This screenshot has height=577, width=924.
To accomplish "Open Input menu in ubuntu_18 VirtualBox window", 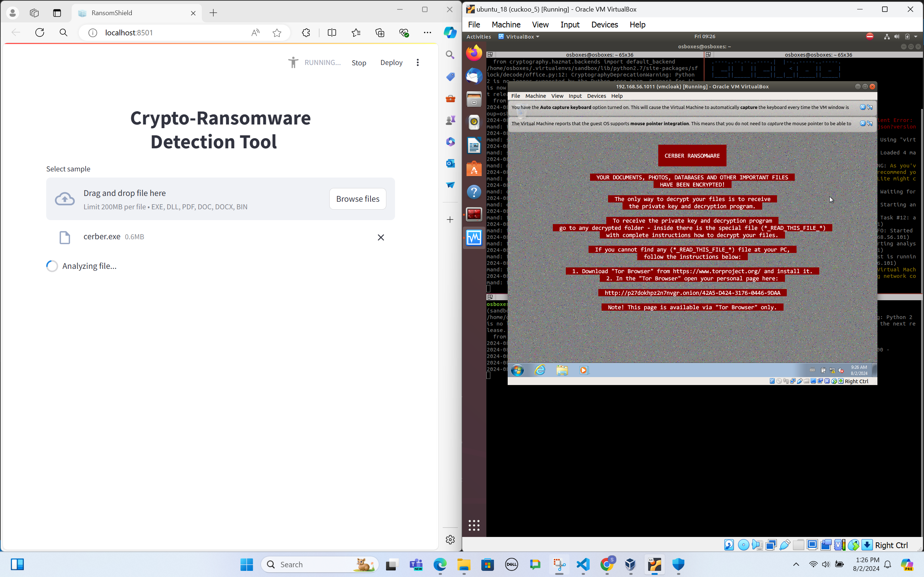I will (570, 25).
